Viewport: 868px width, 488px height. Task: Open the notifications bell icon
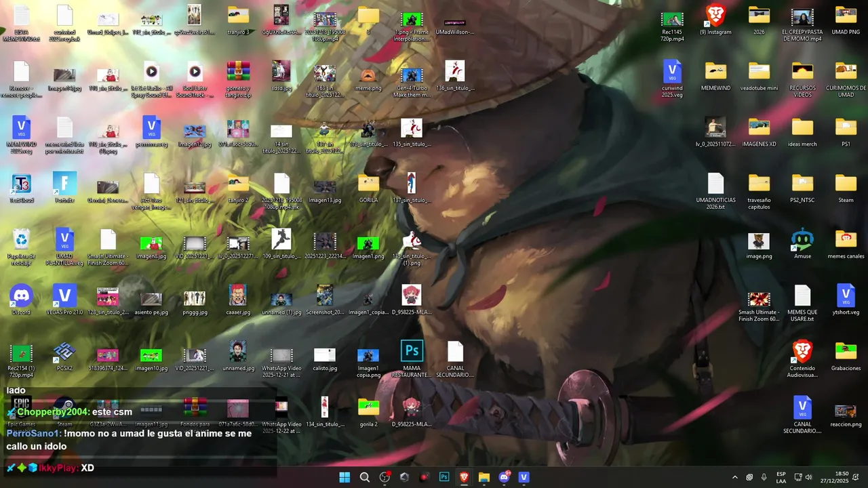[856, 477]
